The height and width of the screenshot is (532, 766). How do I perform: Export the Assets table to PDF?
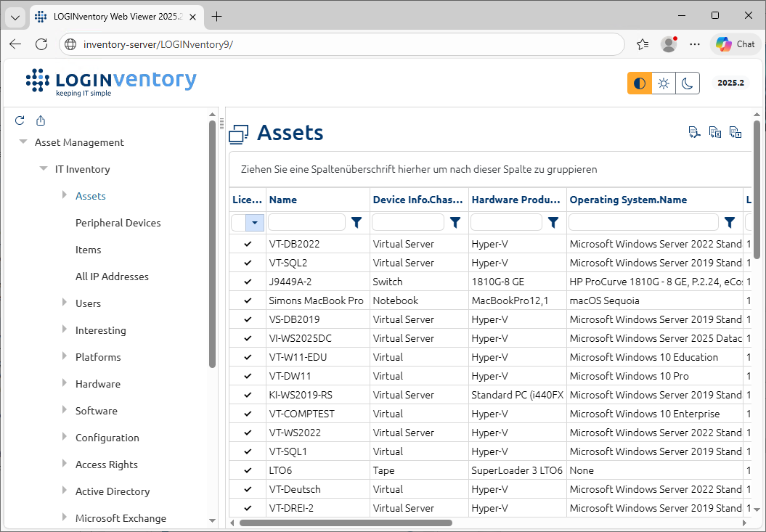pos(694,132)
